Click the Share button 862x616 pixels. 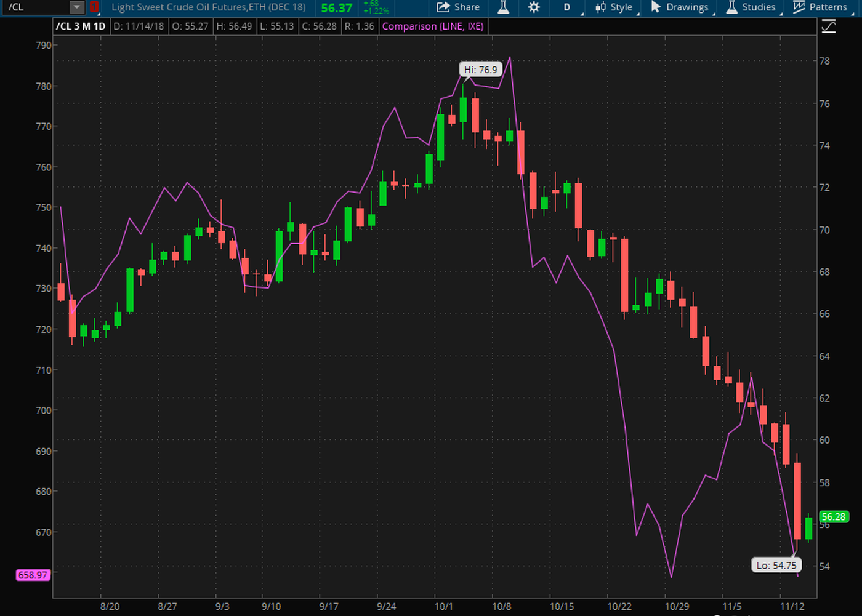point(458,7)
